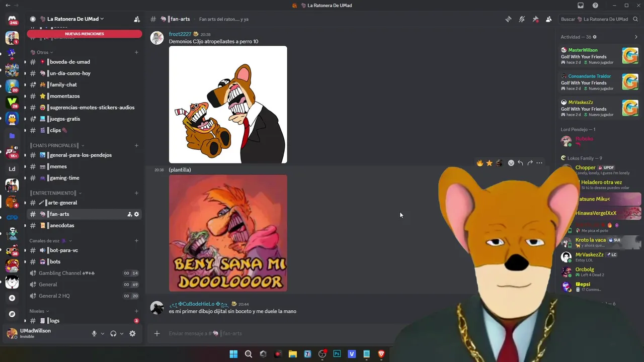Open MasterWillson activity card

coord(600,55)
